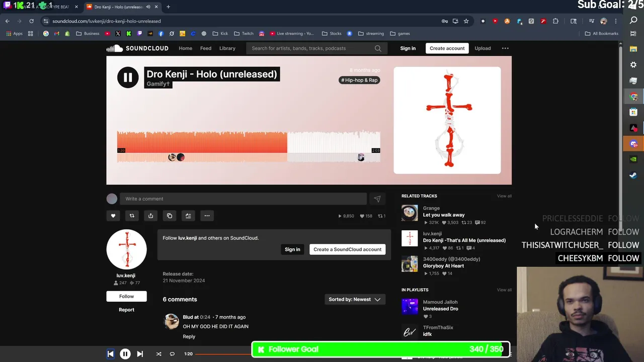This screenshot has height=362, width=644.
Task: Open the more options button under the comment box
Action: (207, 216)
